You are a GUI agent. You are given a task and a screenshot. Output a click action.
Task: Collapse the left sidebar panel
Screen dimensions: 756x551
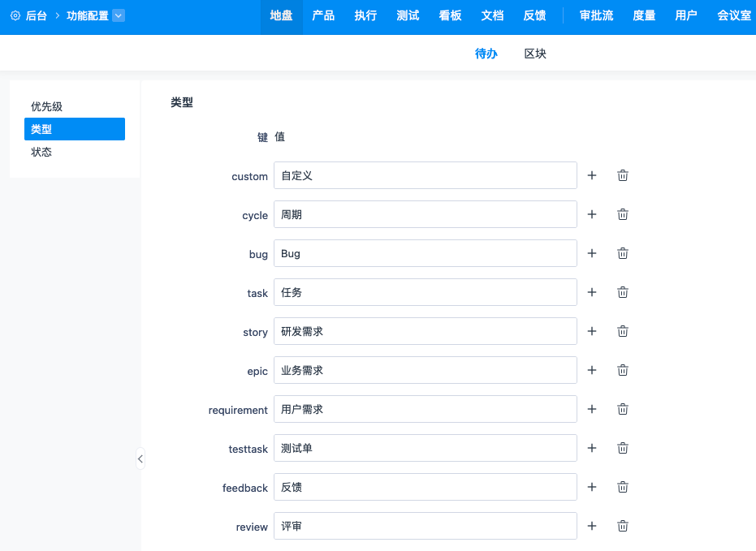point(140,458)
